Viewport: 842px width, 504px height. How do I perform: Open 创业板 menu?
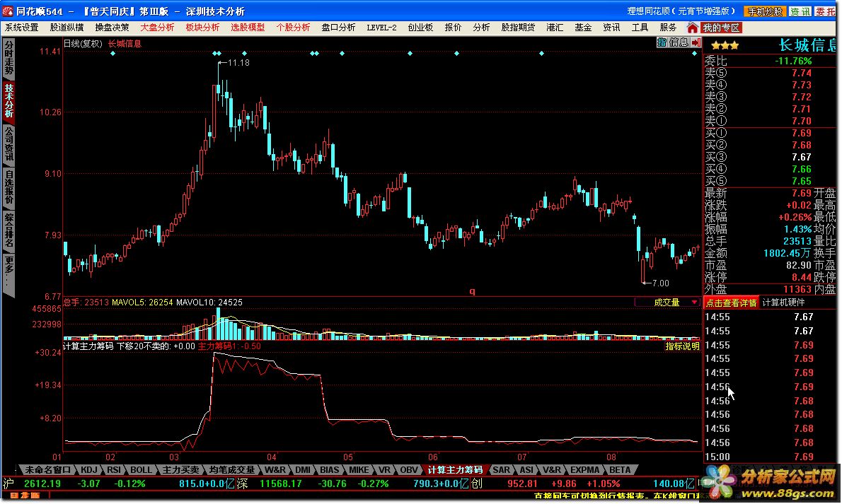pos(420,28)
